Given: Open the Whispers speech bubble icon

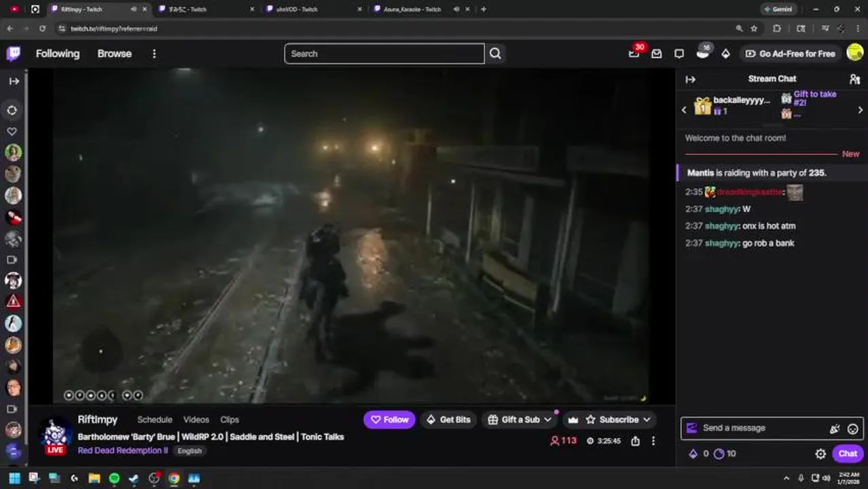Looking at the screenshot, I should (x=679, y=54).
